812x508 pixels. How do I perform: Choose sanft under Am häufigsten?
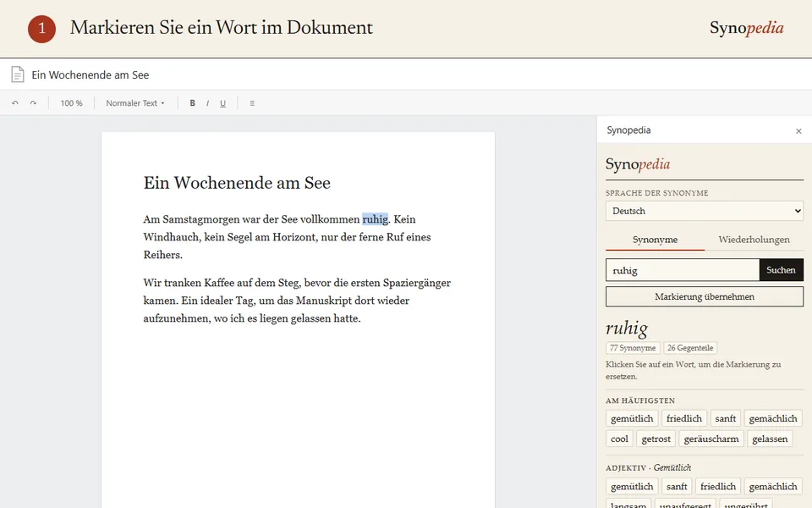[x=726, y=418]
